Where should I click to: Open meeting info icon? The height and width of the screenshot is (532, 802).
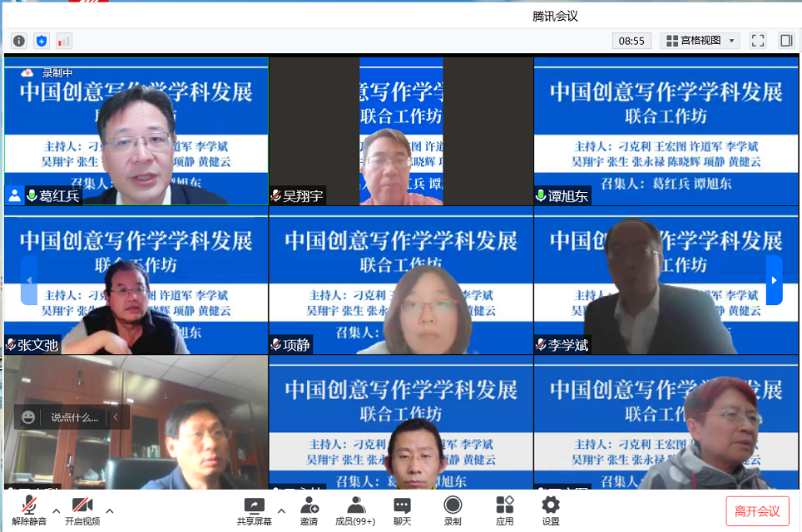(18, 41)
